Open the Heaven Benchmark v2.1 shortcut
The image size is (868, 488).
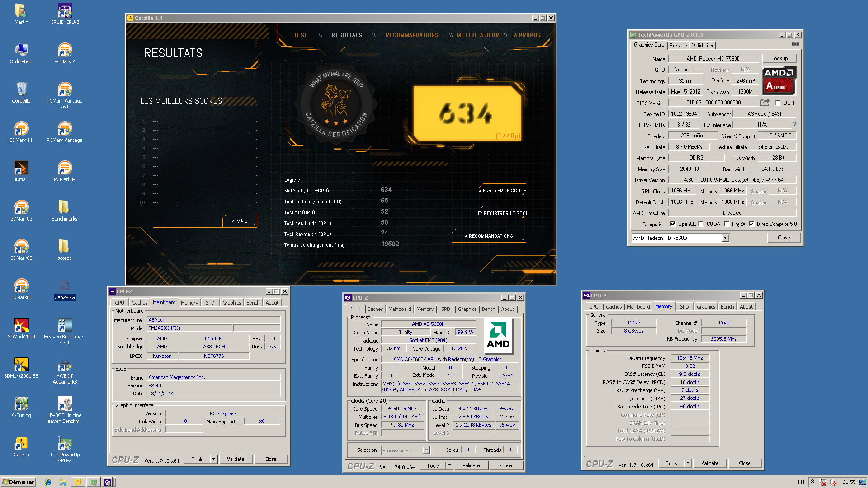[x=65, y=331]
